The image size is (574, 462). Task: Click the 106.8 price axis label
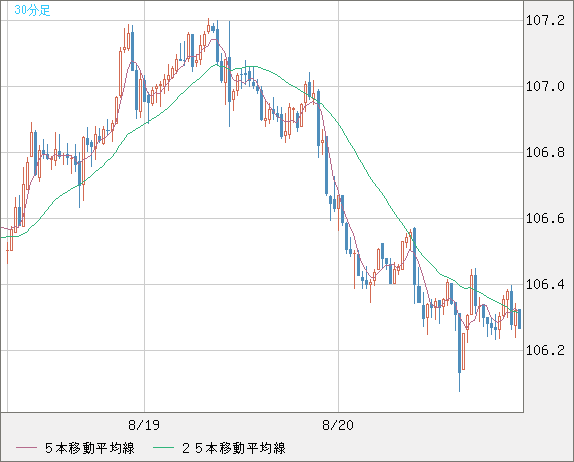coord(545,153)
